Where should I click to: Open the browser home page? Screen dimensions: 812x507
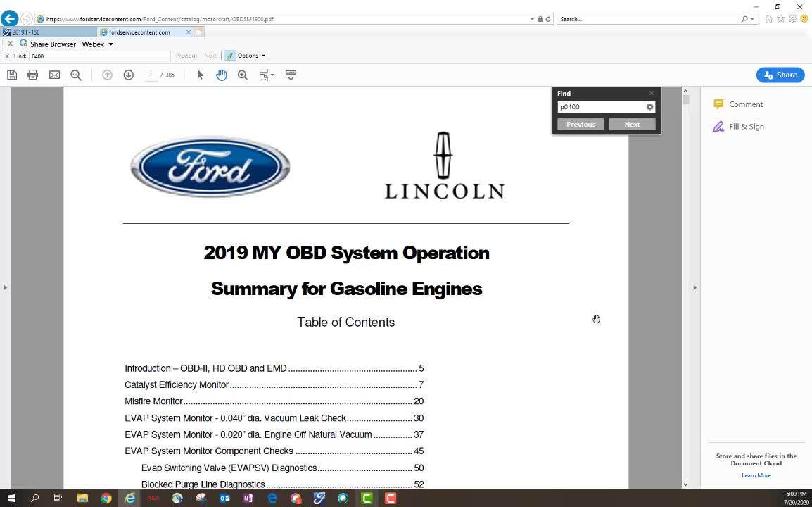click(769, 19)
